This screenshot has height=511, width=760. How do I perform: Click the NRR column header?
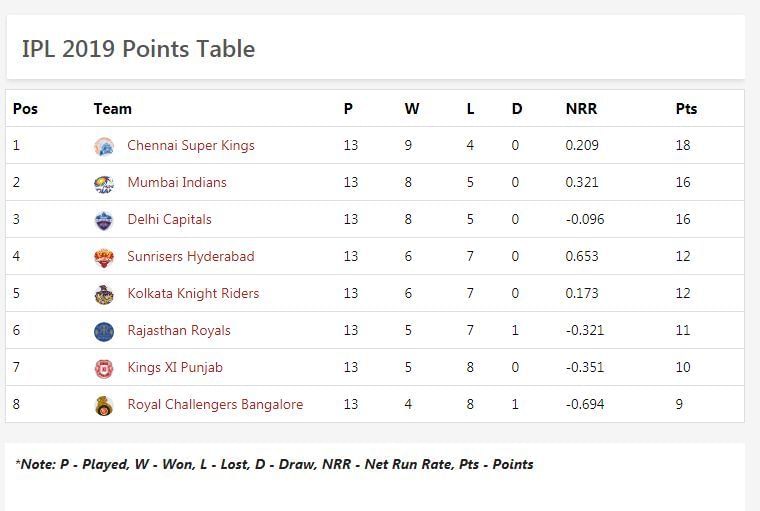point(581,109)
